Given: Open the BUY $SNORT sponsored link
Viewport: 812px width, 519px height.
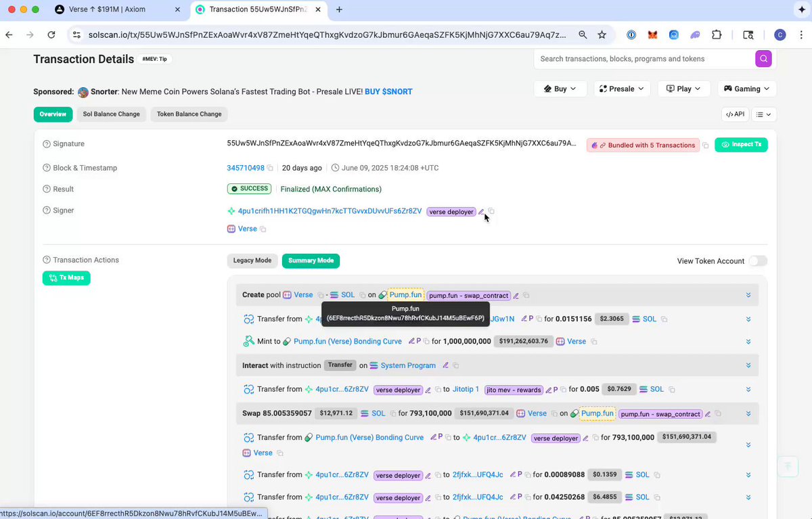Looking at the screenshot, I should (x=388, y=92).
